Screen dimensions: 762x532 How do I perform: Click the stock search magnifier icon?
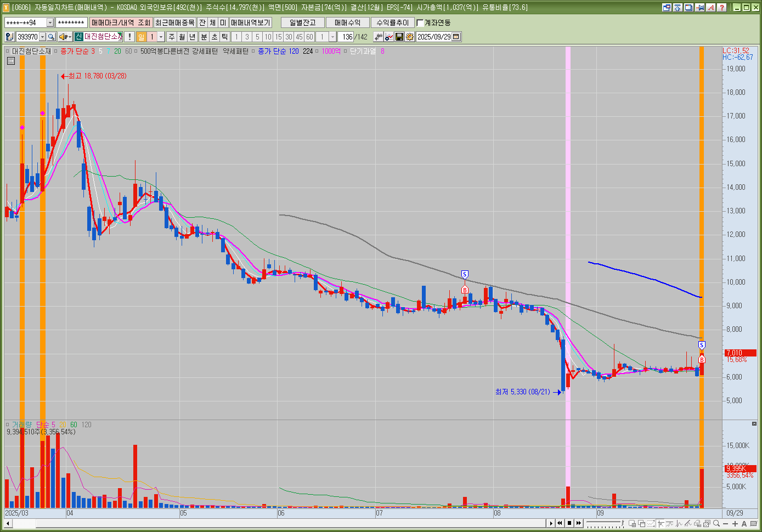coord(51,37)
